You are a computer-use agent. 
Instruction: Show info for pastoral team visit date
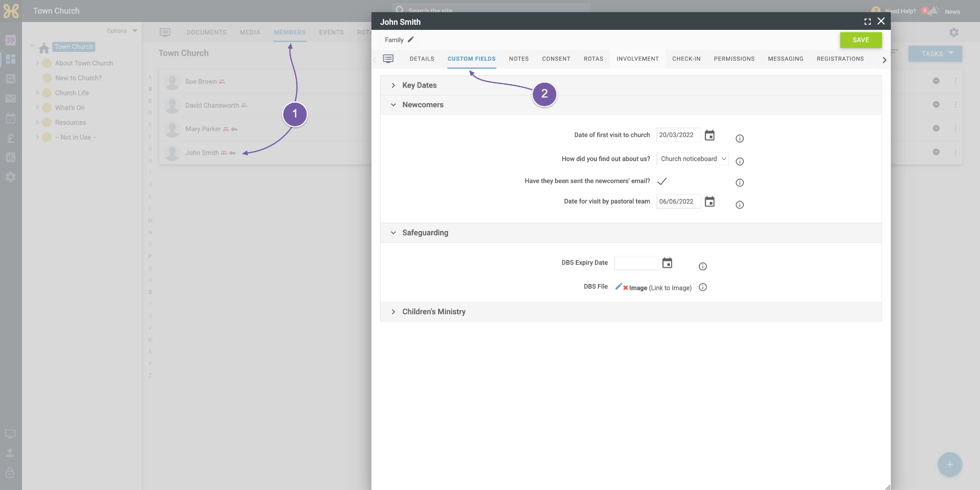point(740,205)
